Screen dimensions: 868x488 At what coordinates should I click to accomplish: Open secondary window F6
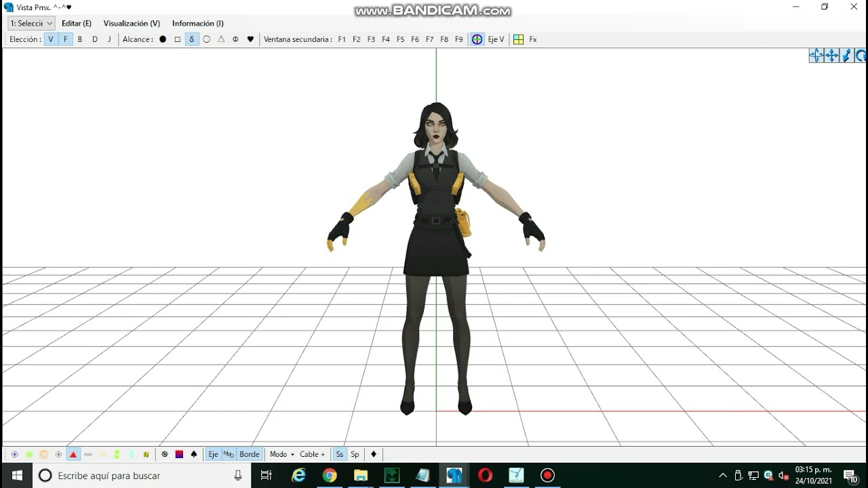coord(415,39)
